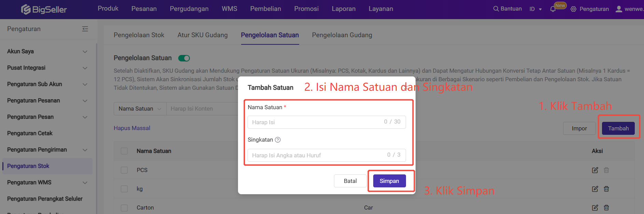
Task: Check the PCS row checkbox
Action: coord(124,170)
